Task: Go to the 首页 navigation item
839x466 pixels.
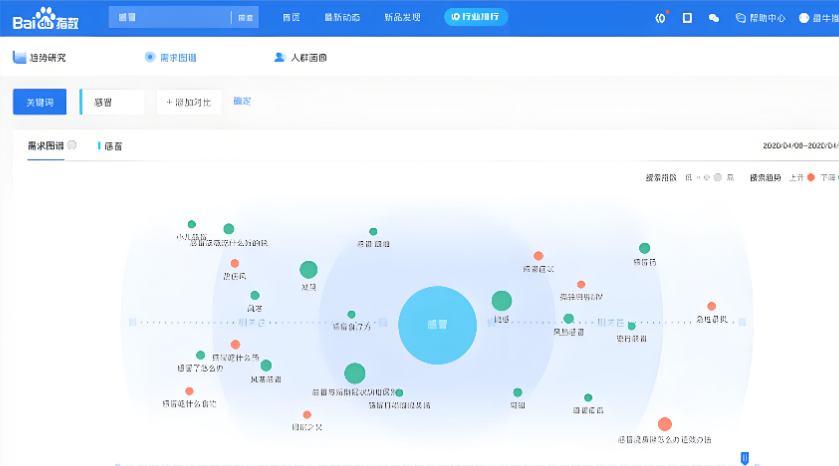Action: click(x=291, y=17)
